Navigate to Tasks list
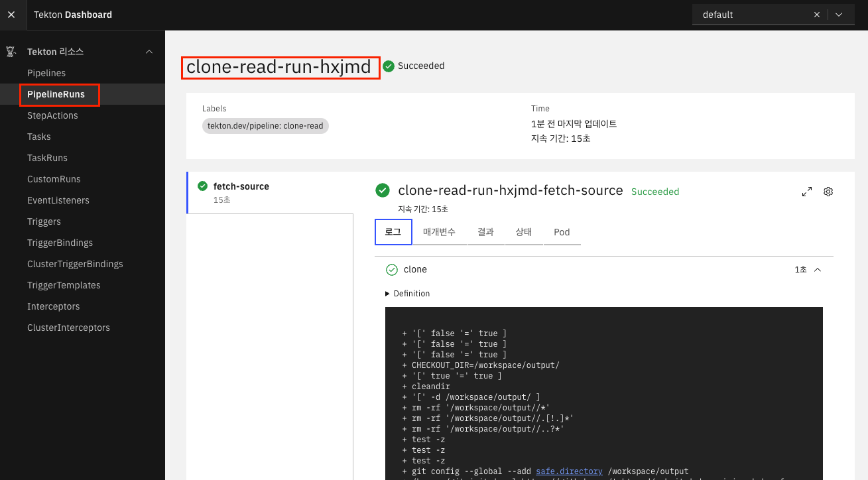This screenshot has width=868, height=480. coord(39,137)
